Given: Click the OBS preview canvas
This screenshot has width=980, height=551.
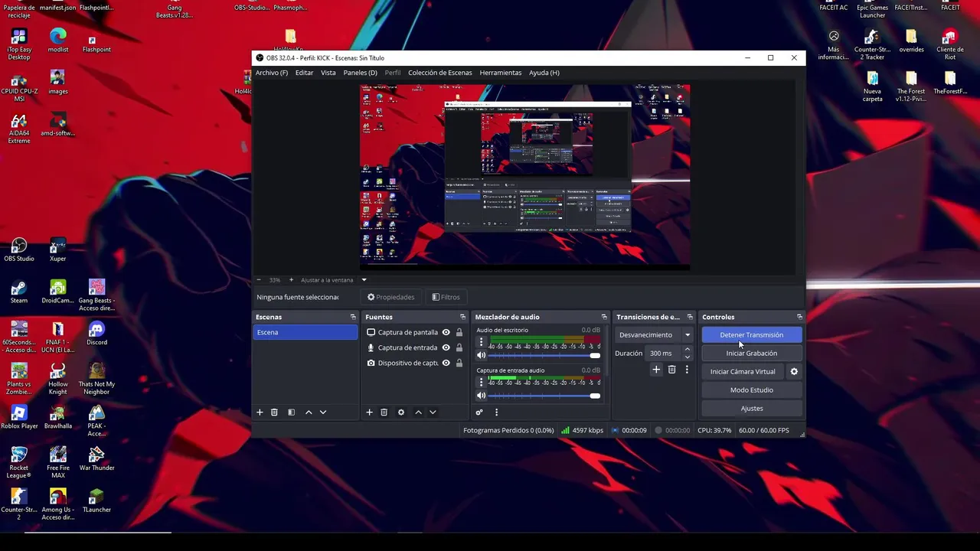Looking at the screenshot, I should [x=525, y=178].
